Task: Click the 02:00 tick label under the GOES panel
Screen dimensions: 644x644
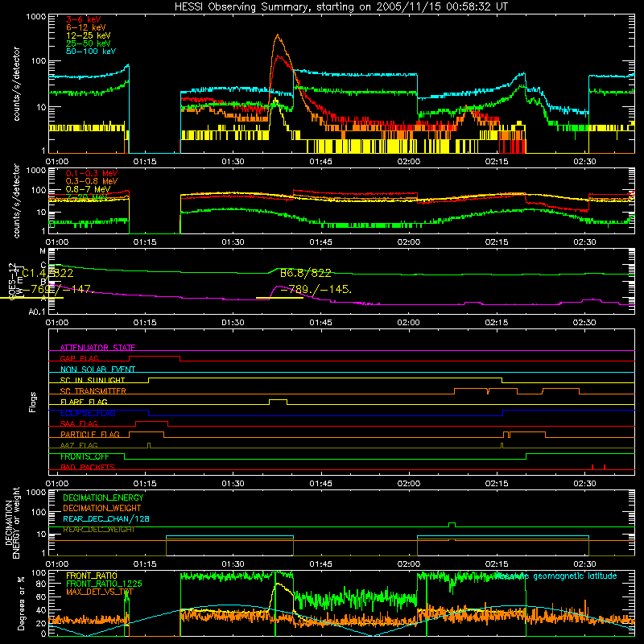Action: point(409,323)
